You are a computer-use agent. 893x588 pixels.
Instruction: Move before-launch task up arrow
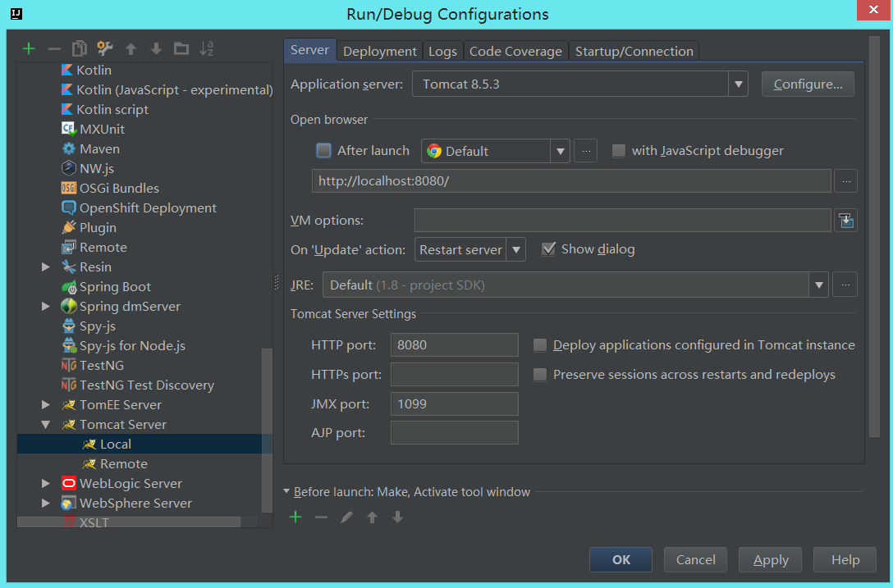tap(372, 517)
